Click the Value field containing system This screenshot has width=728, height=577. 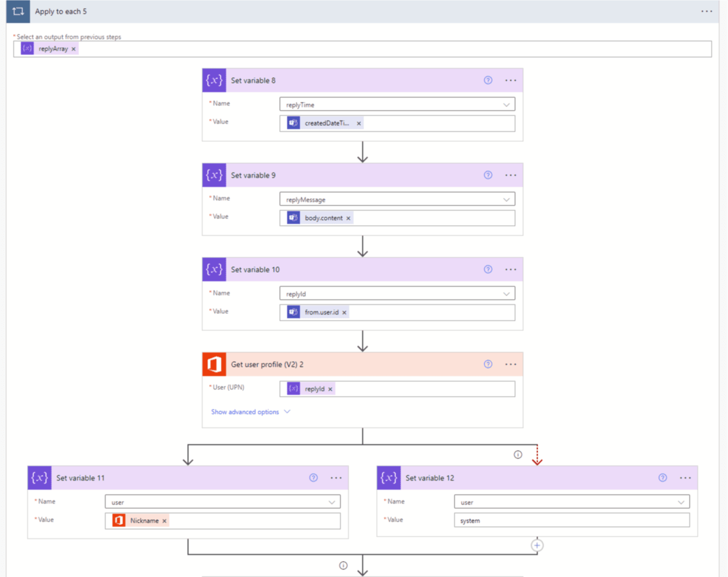[x=571, y=520]
